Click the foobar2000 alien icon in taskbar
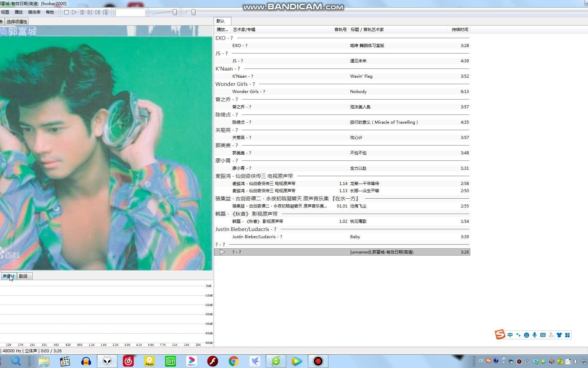 [107, 361]
